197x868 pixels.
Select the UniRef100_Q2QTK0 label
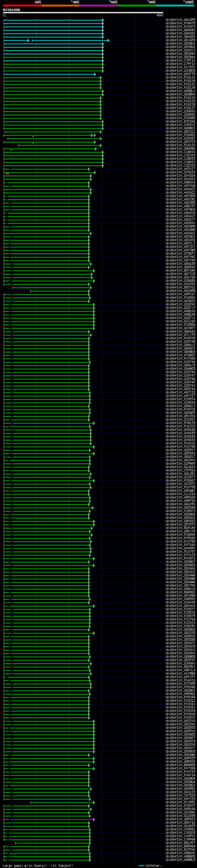pos(180,304)
